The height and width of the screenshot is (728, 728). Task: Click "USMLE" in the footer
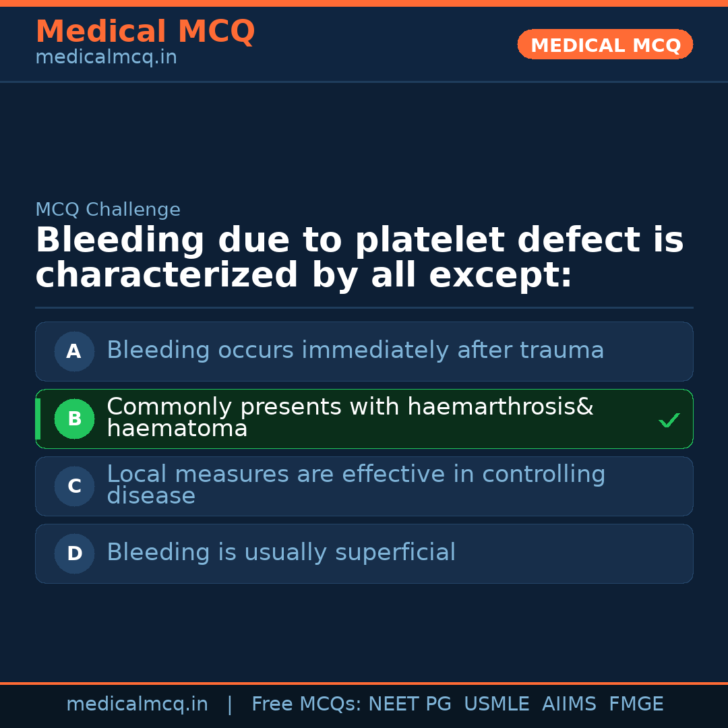pos(496,704)
